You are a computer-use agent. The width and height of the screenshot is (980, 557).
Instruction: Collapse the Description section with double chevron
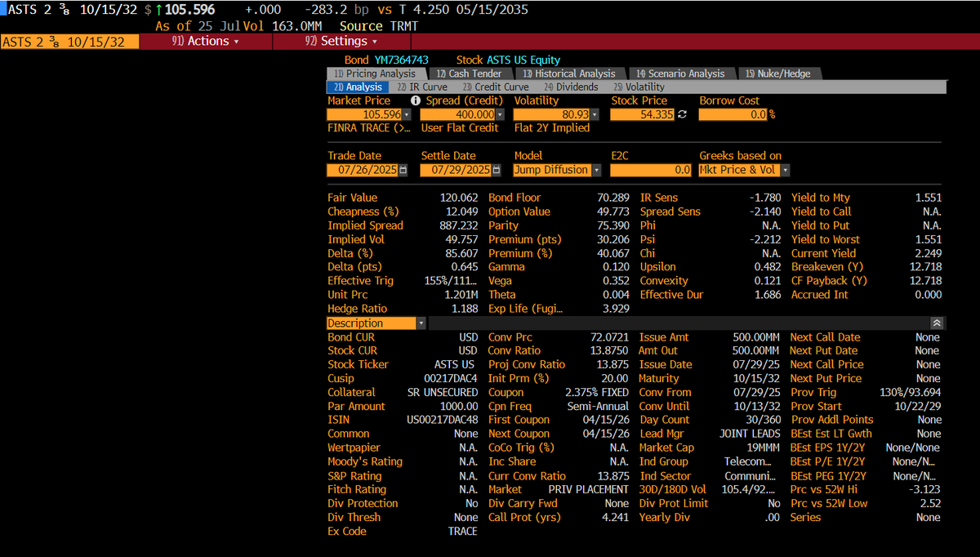[936, 323]
